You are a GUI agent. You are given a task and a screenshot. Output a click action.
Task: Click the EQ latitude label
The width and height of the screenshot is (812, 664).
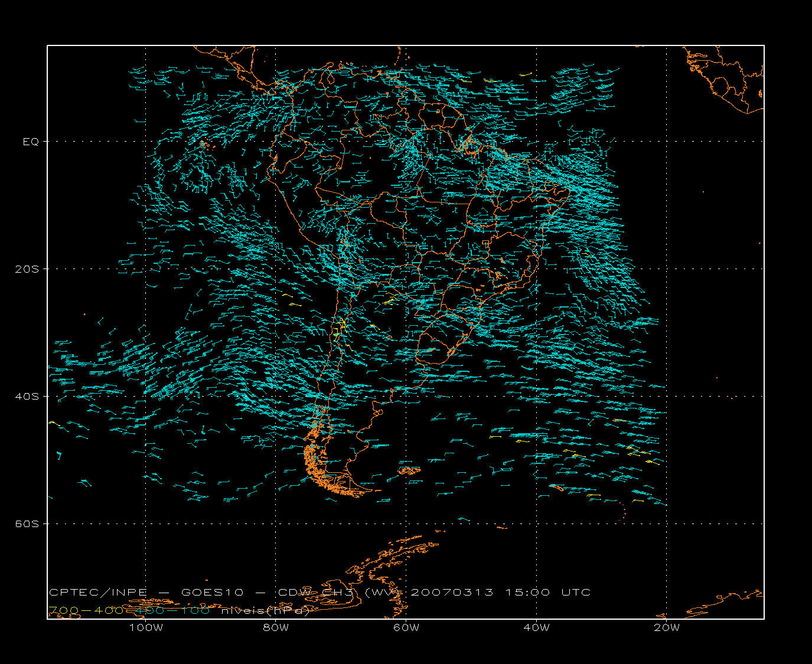(31, 142)
